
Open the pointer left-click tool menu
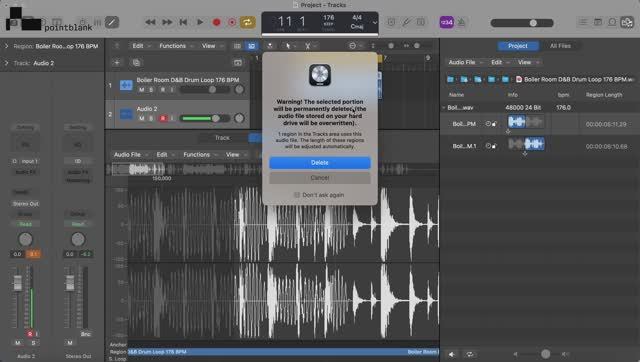pyautogui.click(x=290, y=46)
